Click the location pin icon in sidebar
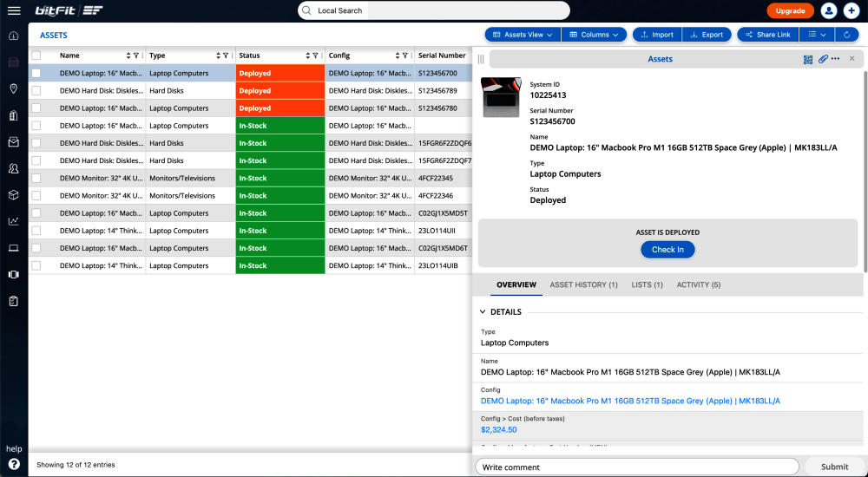 14,88
